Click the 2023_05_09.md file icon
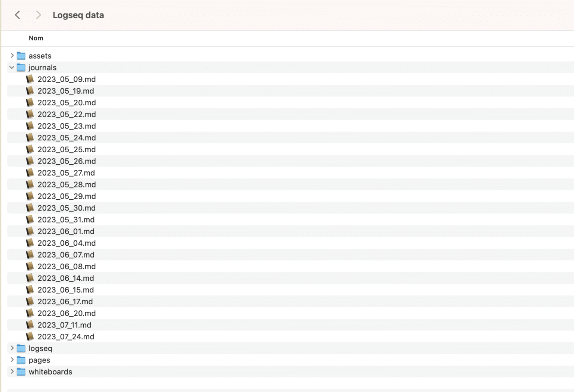The image size is (574, 392). tap(30, 79)
